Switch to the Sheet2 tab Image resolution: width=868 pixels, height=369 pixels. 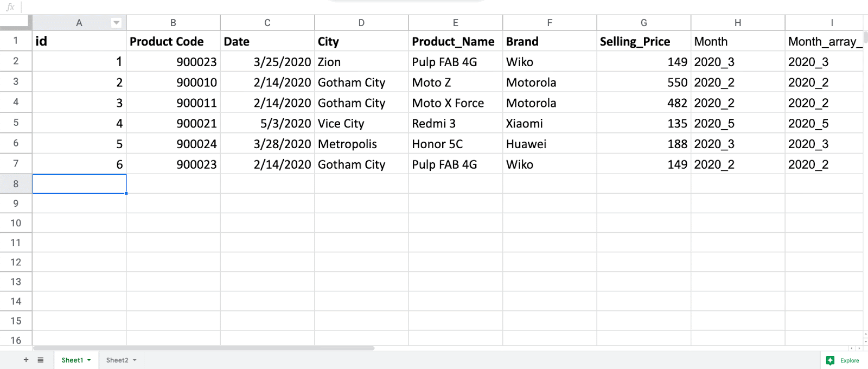[x=117, y=360]
